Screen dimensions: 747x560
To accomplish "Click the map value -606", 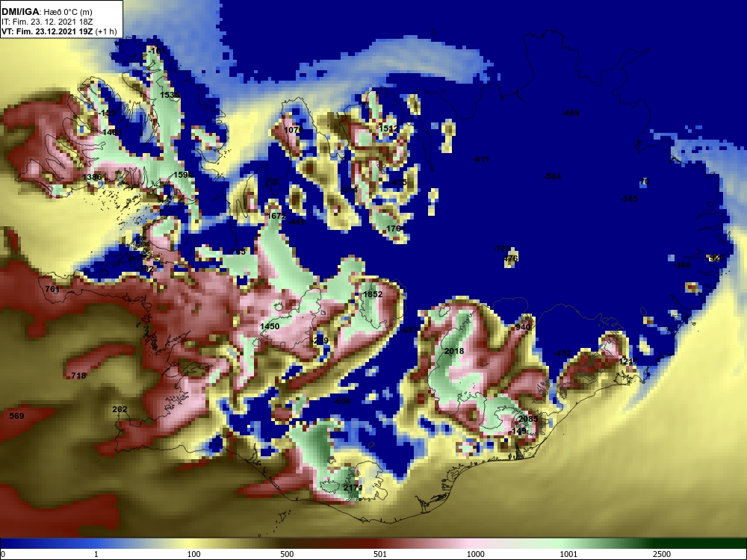I will pos(342,401).
